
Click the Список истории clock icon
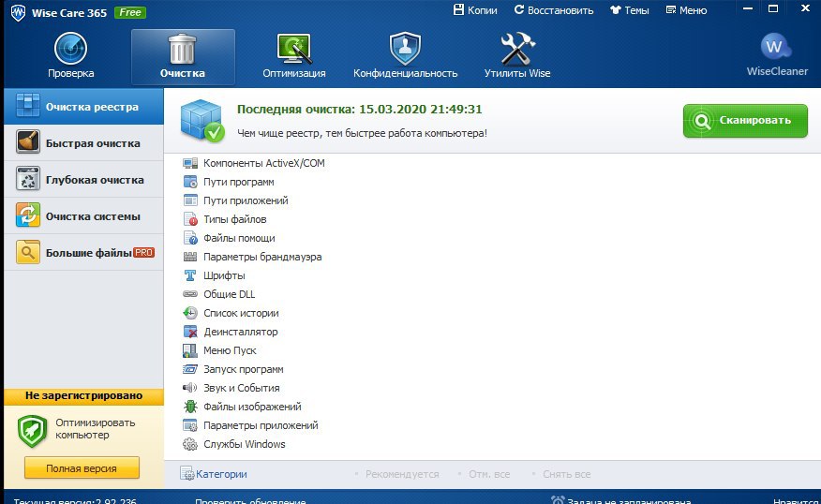pos(190,313)
